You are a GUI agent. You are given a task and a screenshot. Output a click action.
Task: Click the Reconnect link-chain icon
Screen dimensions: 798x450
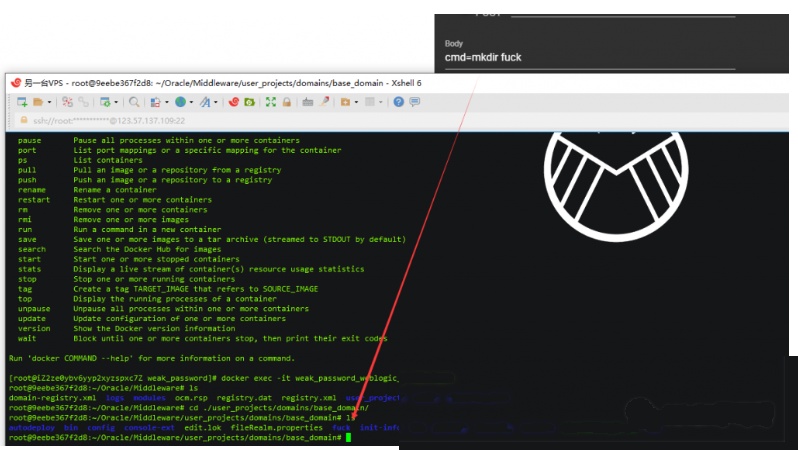coord(83,102)
